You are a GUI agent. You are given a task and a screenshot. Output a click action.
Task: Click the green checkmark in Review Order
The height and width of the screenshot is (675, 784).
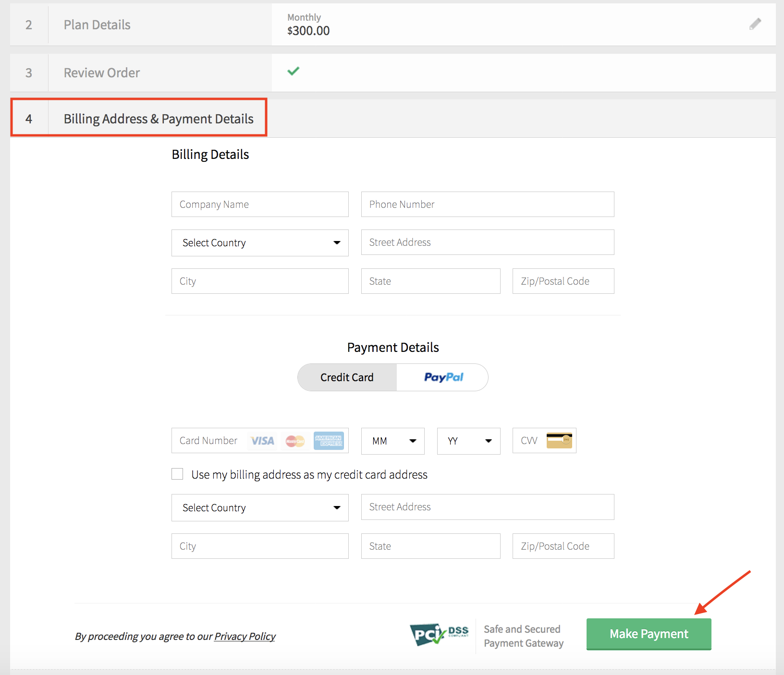click(293, 72)
